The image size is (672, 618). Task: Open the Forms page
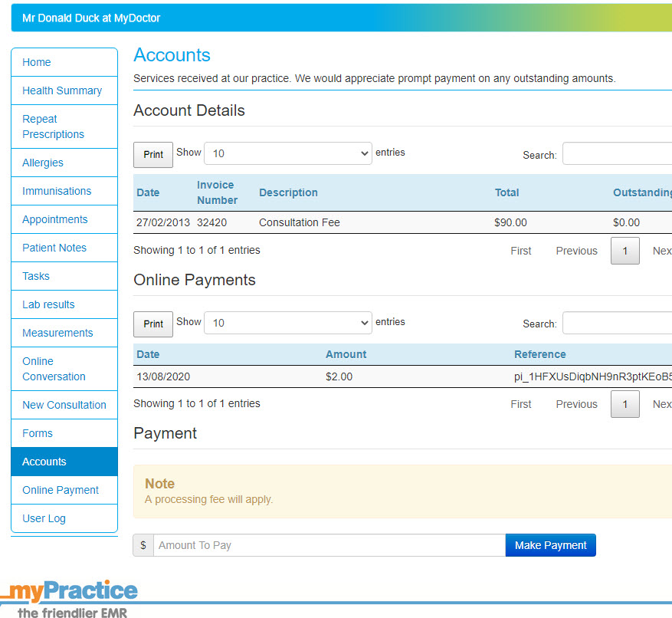coord(64,433)
